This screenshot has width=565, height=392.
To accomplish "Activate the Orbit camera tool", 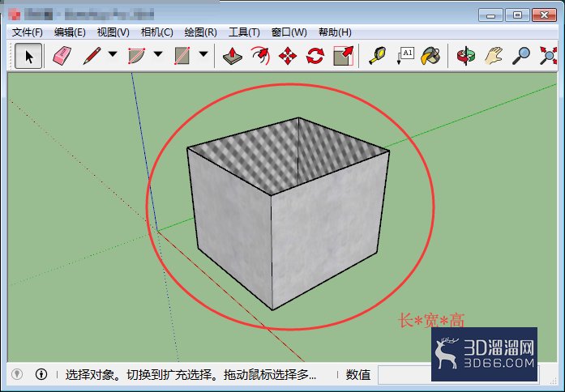I will pos(466,56).
